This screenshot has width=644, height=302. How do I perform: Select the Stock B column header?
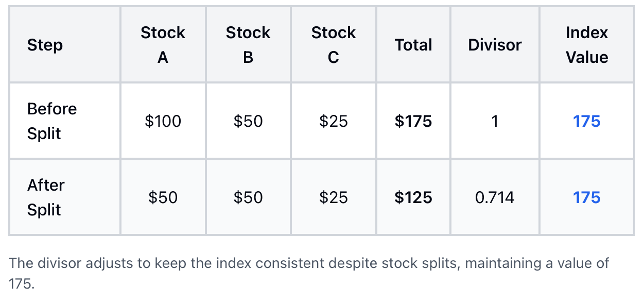pyautogui.click(x=248, y=45)
